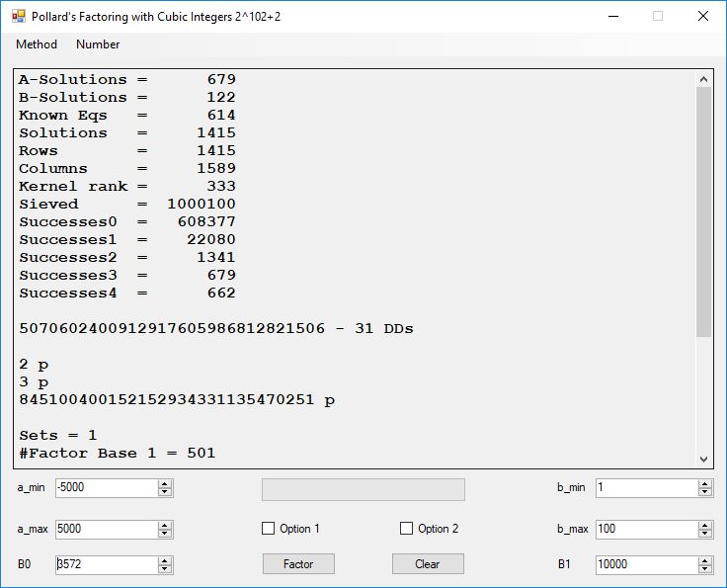The width and height of the screenshot is (727, 588).
Task: Increase b_min value with up arrow
Action: [x=705, y=484]
